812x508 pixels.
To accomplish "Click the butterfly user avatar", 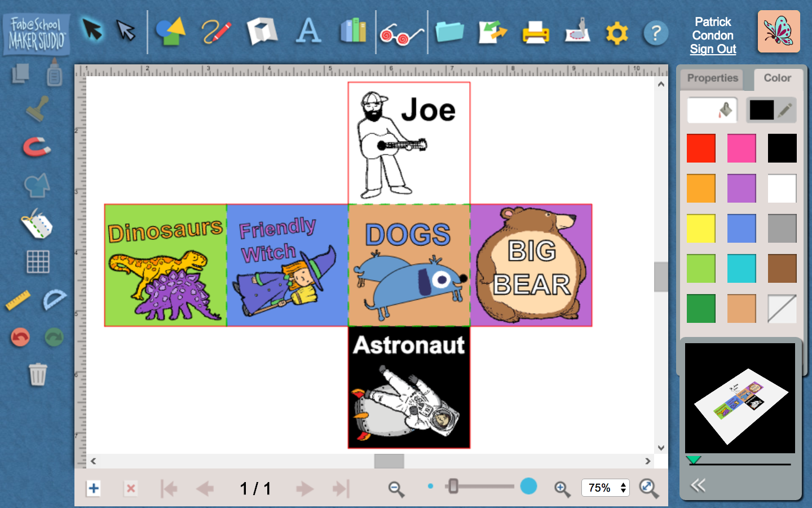I will click(779, 31).
